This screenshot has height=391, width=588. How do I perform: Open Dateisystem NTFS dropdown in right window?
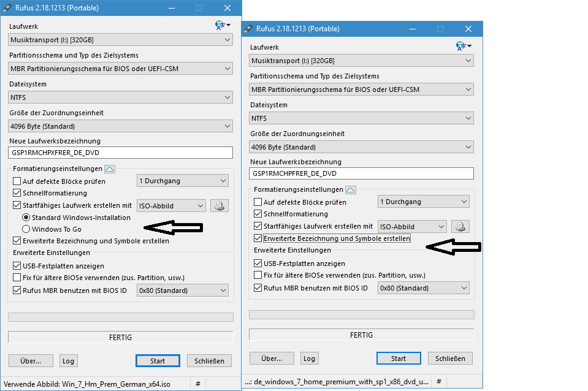(x=361, y=118)
